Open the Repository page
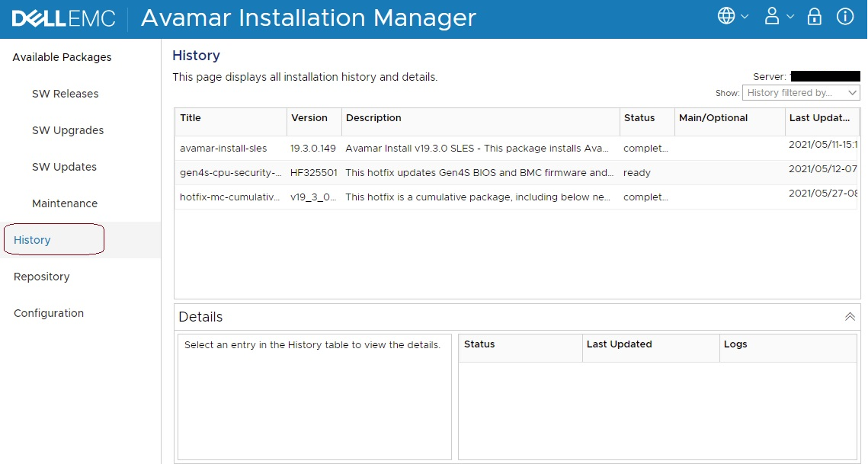 click(x=41, y=277)
